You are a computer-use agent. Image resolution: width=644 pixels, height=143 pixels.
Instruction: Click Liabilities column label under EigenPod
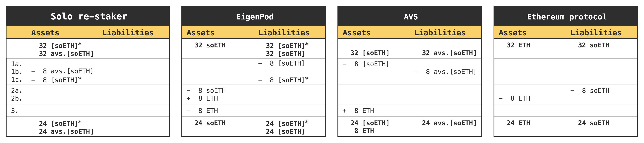(x=284, y=33)
